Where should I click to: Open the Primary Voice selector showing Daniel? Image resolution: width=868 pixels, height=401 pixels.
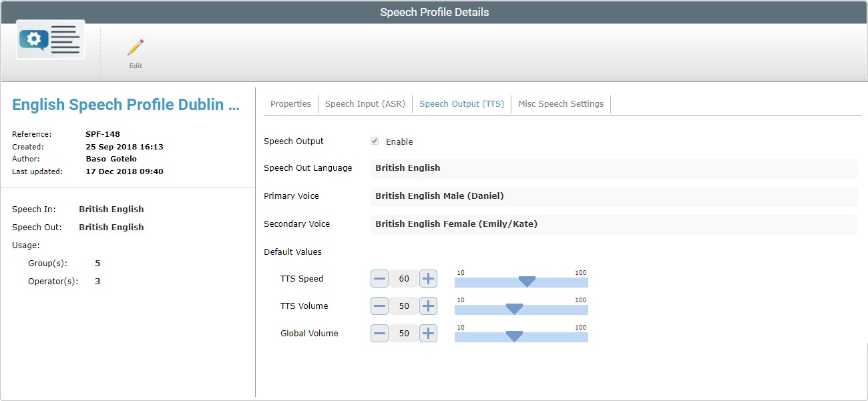(x=613, y=196)
